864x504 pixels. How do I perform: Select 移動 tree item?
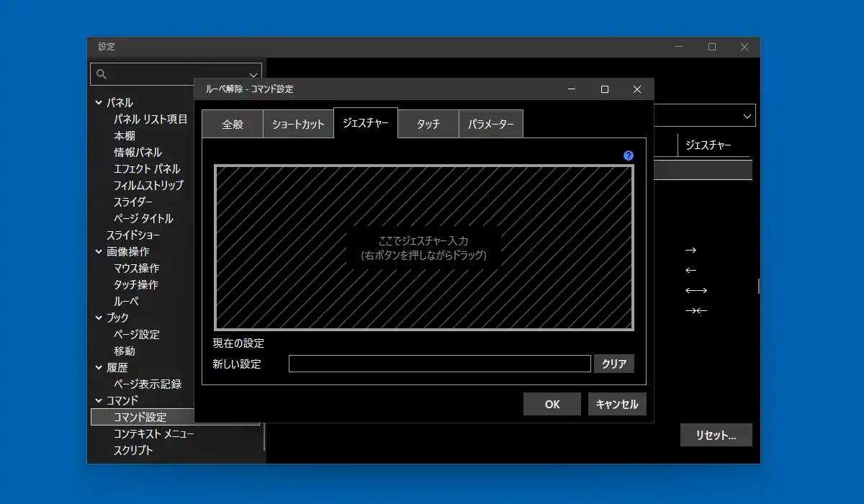point(125,351)
